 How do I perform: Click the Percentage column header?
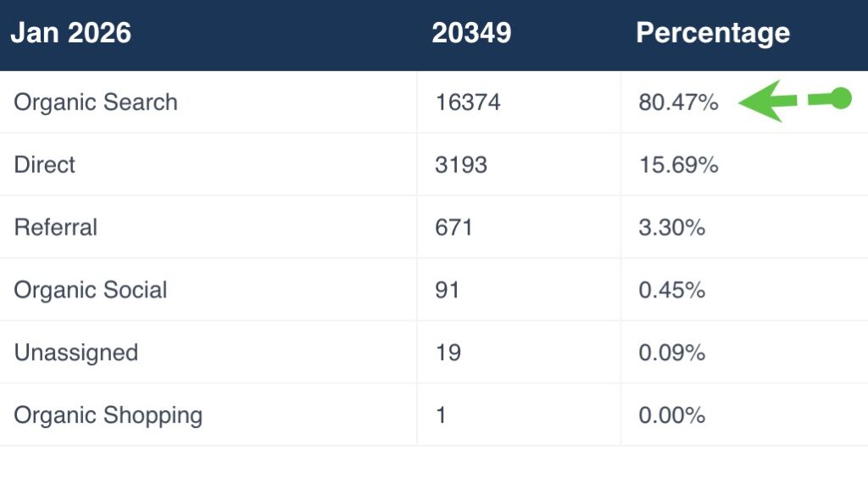coord(713,34)
